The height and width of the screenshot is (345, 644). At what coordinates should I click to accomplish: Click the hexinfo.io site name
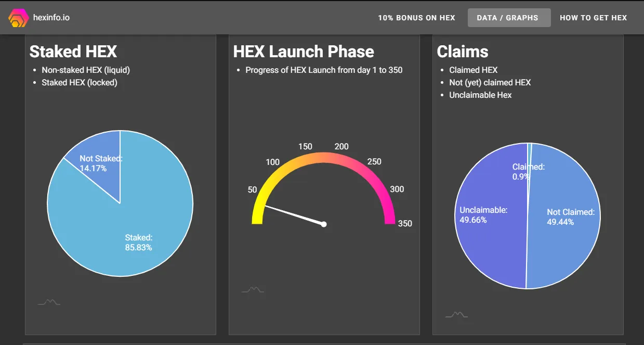pos(51,18)
